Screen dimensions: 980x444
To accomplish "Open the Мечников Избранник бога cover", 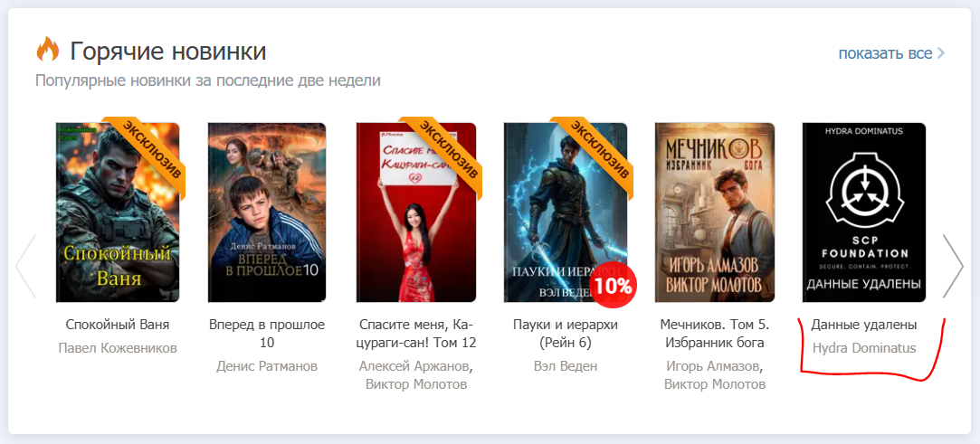I will (715, 213).
